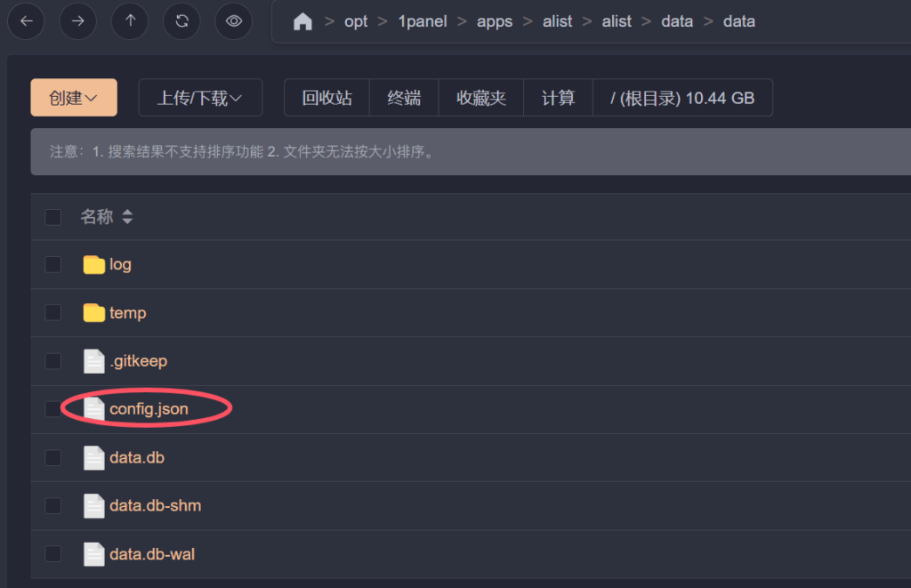This screenshot has height=588, width=911.
Task: Click the forward navigation arrow
Action: [x=77, y=21]
